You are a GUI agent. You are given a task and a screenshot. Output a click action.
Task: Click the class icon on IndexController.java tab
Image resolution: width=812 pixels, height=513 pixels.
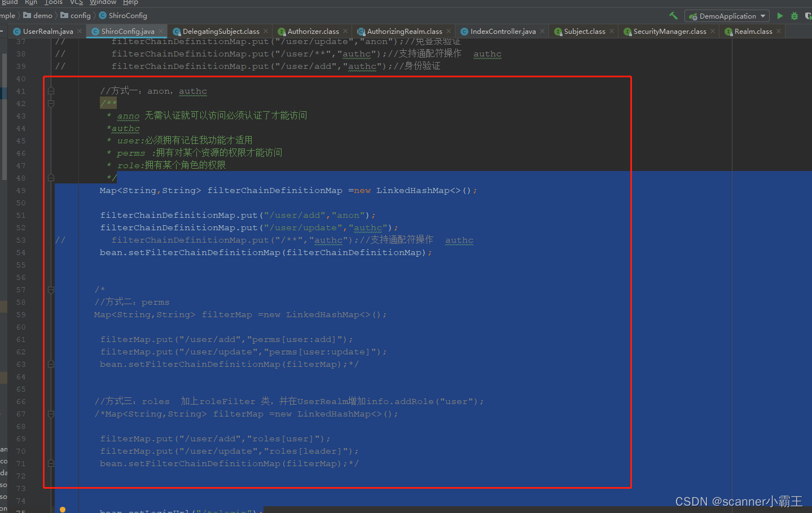[x=464, y=32]
